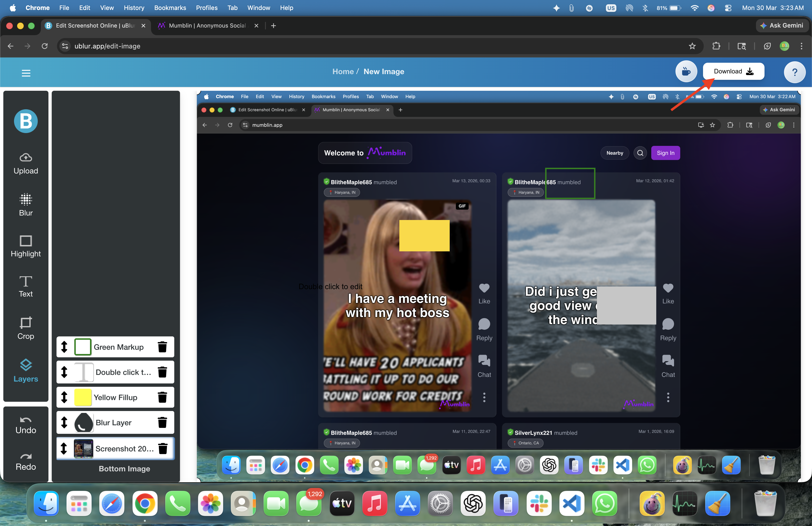The image size is (812, 526).
Task: Select the Crop tool
Action: (26, 328)
